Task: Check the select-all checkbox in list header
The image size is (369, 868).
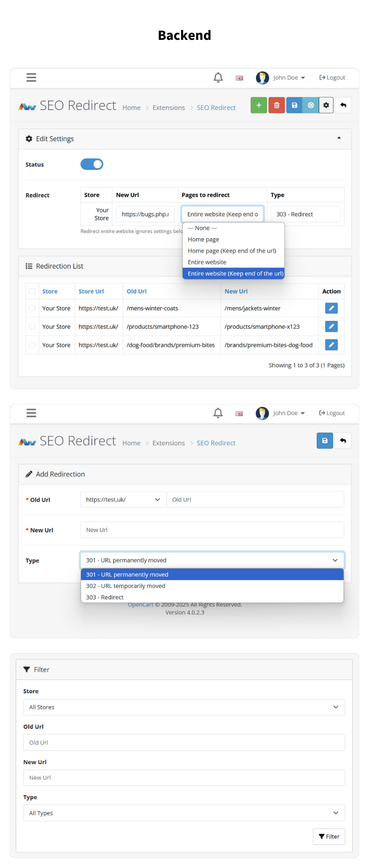Action: [32, 292]
